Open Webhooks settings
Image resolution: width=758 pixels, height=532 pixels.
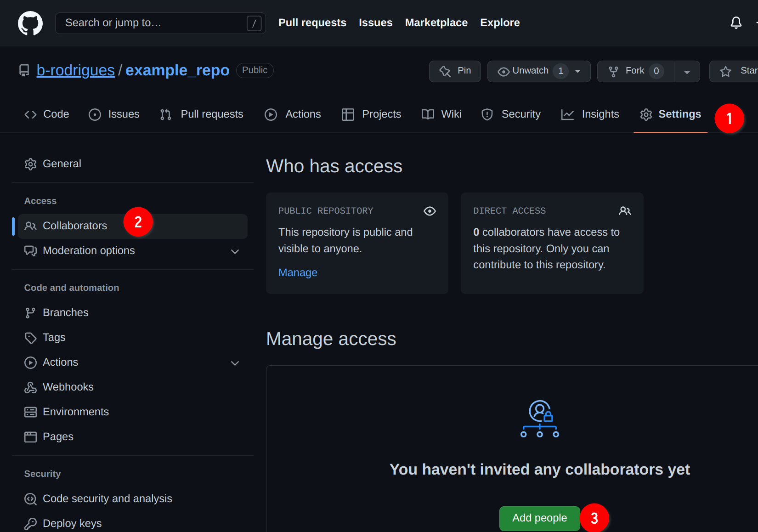point(133,387)
